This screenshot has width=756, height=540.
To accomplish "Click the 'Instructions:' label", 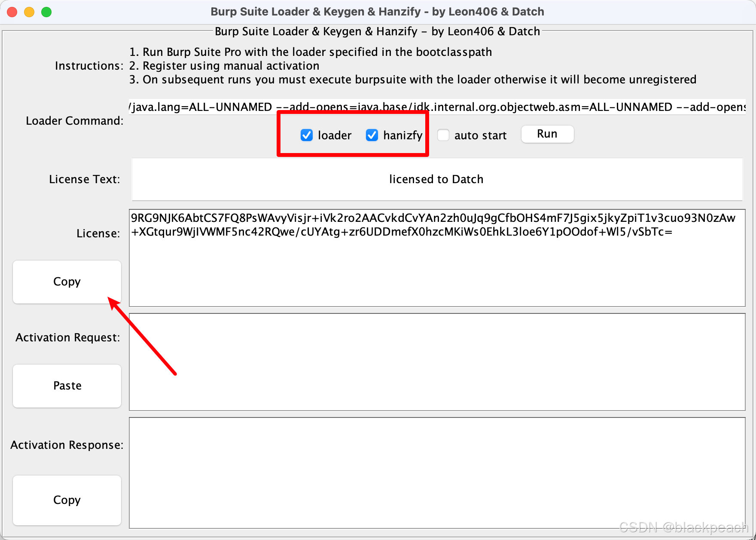I will click(x=89, y=66).
